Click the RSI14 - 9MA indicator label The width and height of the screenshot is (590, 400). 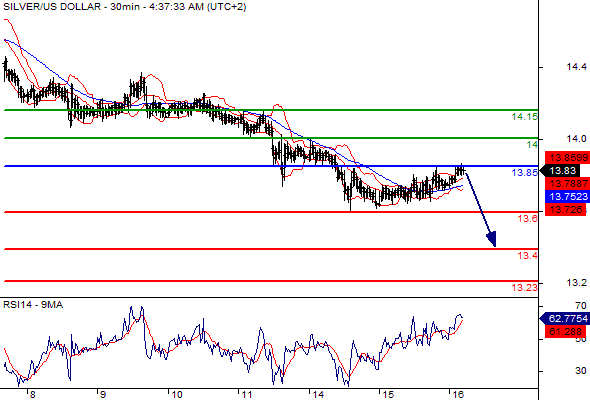click(x=33, y=305)
